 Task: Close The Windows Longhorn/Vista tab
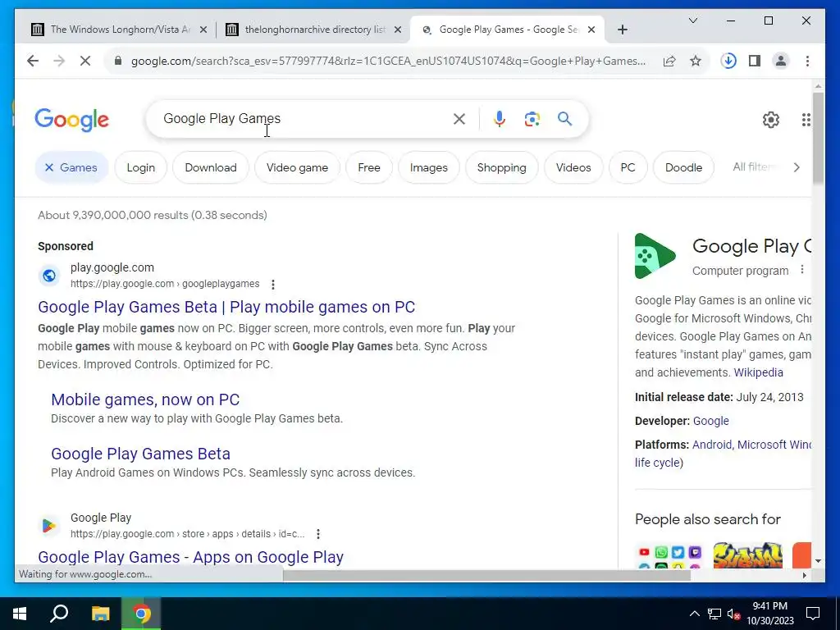click(203, 30)
